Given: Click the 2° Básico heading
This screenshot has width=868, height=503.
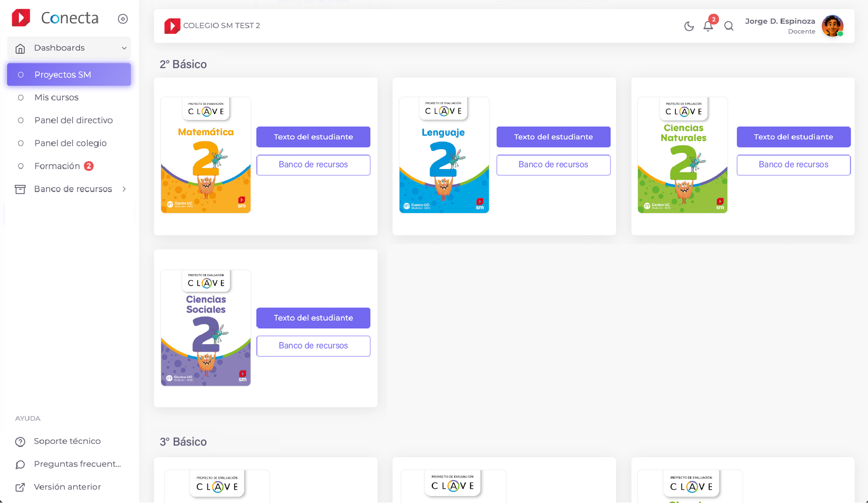Looking at the screenshot, I should pos(183,64).
